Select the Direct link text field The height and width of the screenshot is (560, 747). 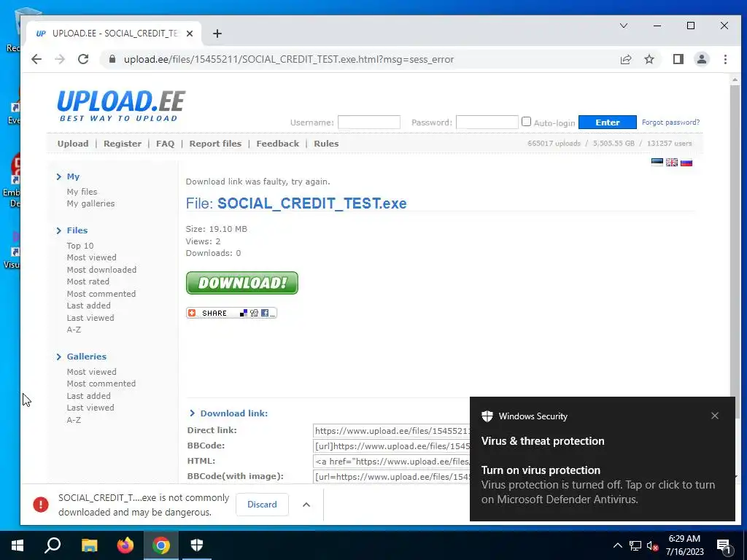click(392, 431)
